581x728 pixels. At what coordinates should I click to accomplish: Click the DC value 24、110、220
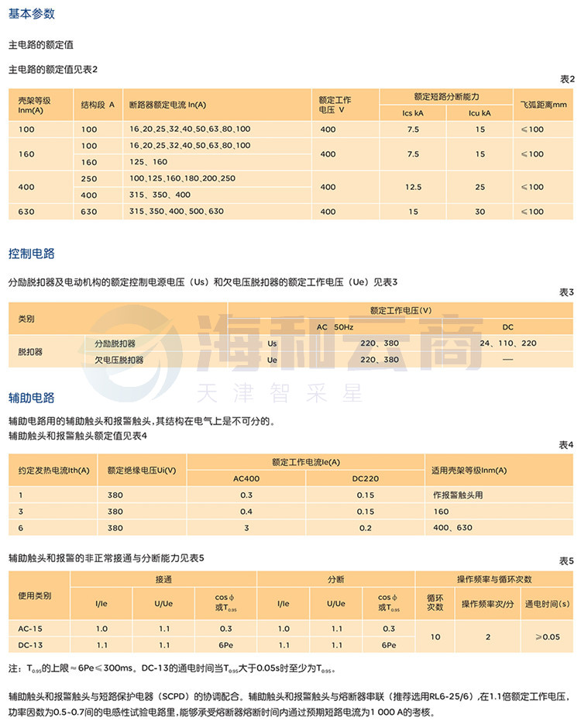click(507, 343)
